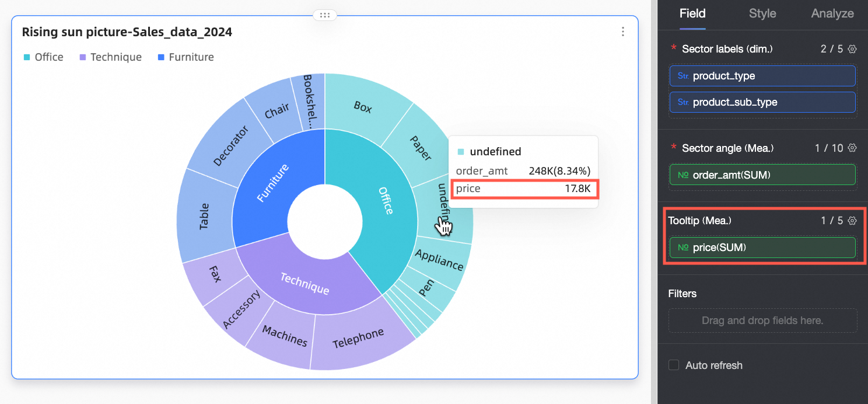This screenshot has width=868, height=404.
Task: Click the Bookshelf outer sector
Action: (x=310, y=102)
